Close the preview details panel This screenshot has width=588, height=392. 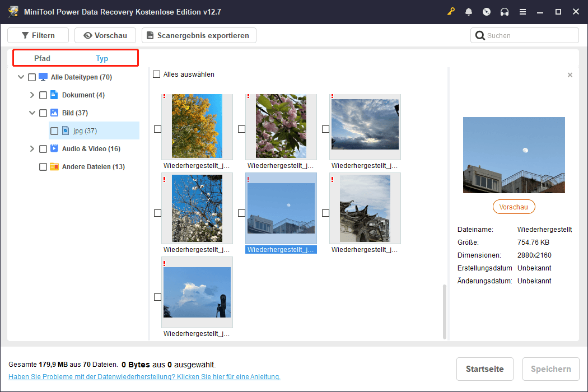pos(570,75)
